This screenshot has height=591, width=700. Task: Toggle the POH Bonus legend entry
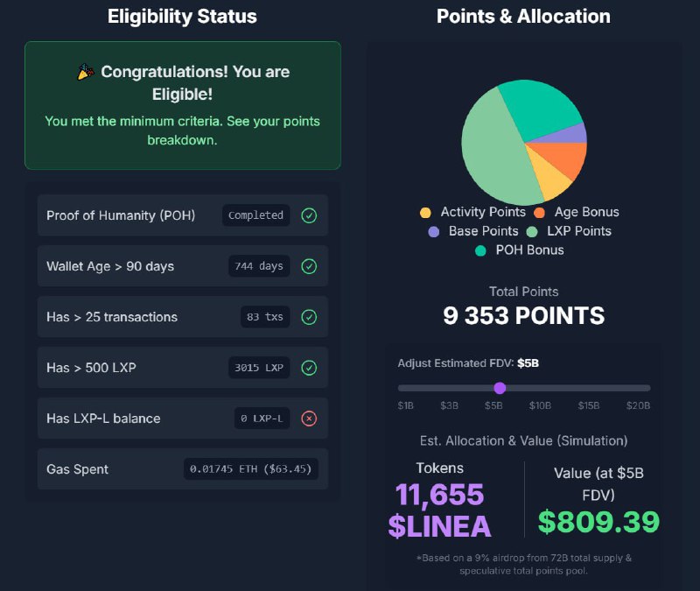pos(520,250)
